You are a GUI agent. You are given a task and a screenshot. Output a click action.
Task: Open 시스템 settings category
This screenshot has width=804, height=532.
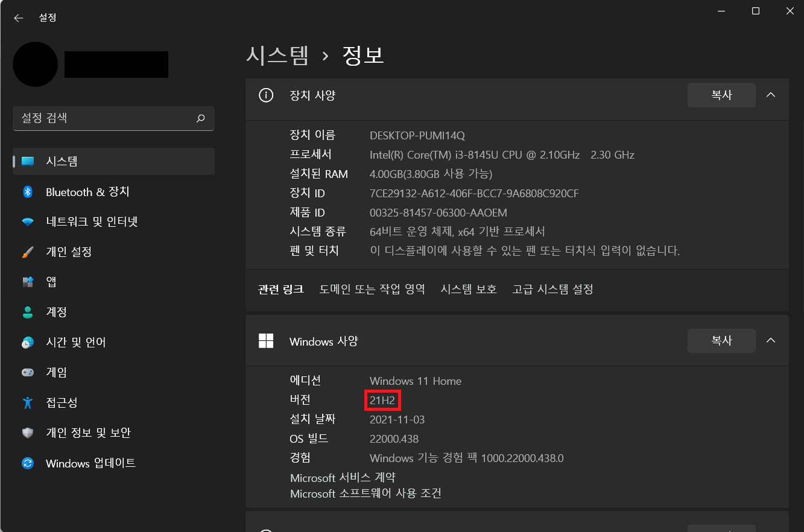(x=113, y=162)
